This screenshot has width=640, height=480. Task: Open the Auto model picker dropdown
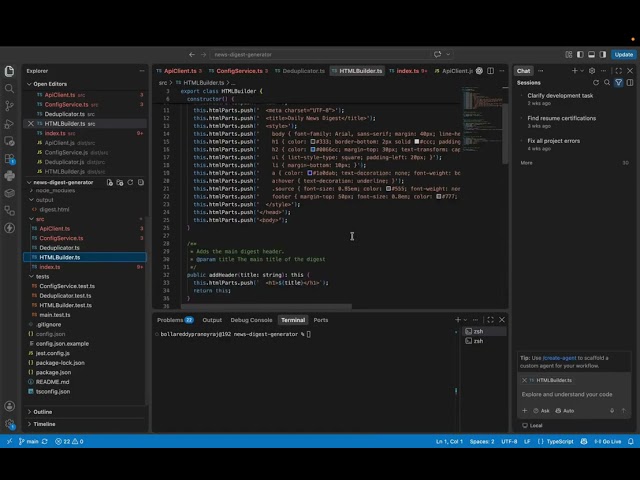(x=565, y=411)
